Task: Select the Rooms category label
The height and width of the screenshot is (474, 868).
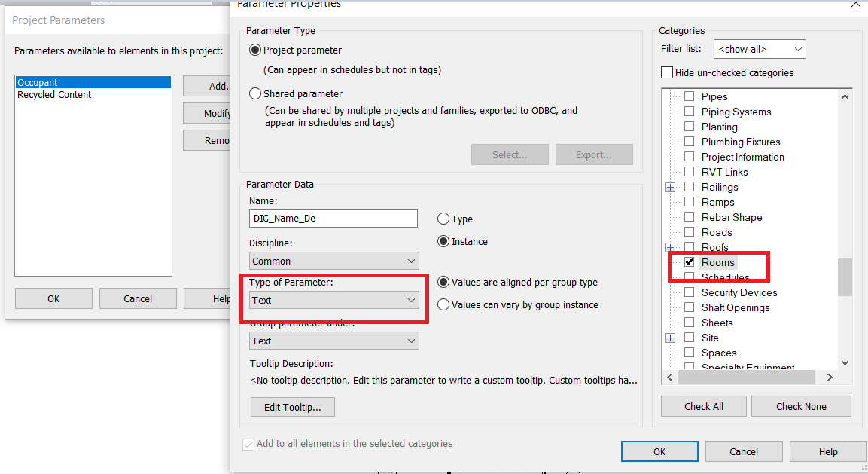Action: [718, 262]
